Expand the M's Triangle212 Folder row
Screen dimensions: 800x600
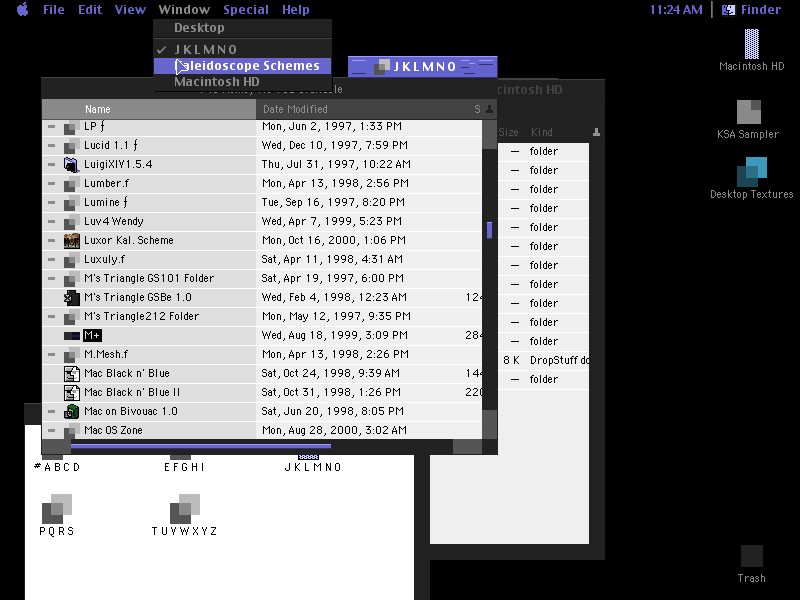click(x=52, y=316)
